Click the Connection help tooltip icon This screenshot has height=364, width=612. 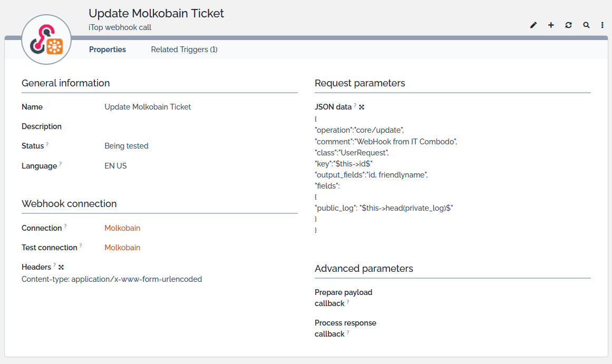point(65,227)
